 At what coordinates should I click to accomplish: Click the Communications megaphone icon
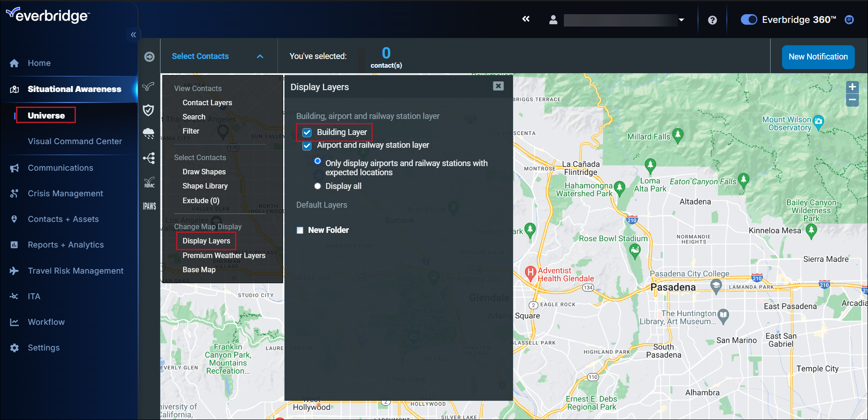14,168
